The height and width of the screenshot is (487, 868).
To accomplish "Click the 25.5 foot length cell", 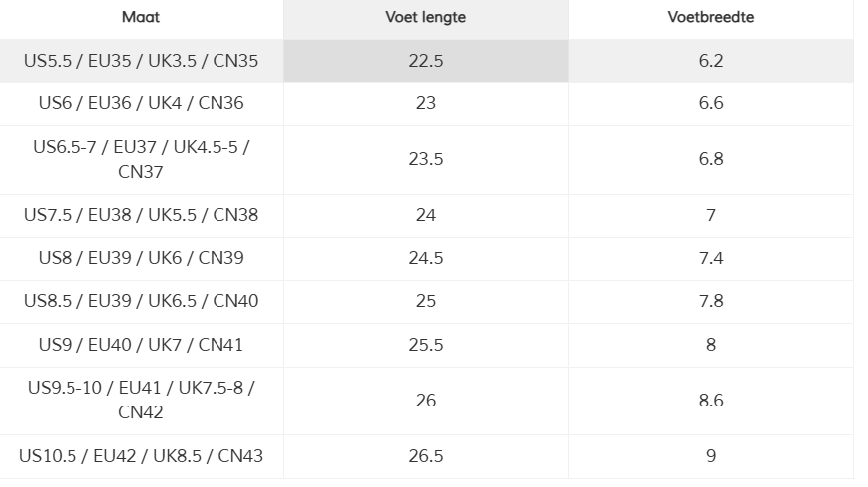I will 426,345.
